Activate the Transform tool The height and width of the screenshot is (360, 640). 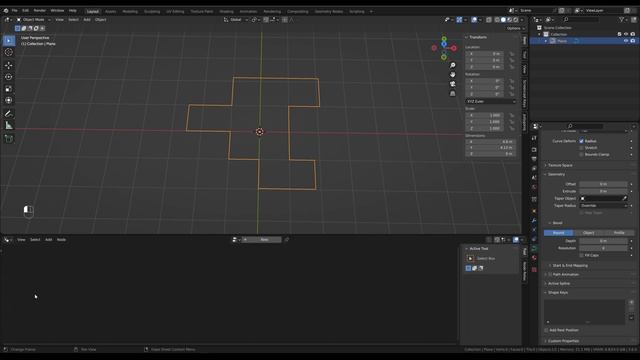pos(9,100)
